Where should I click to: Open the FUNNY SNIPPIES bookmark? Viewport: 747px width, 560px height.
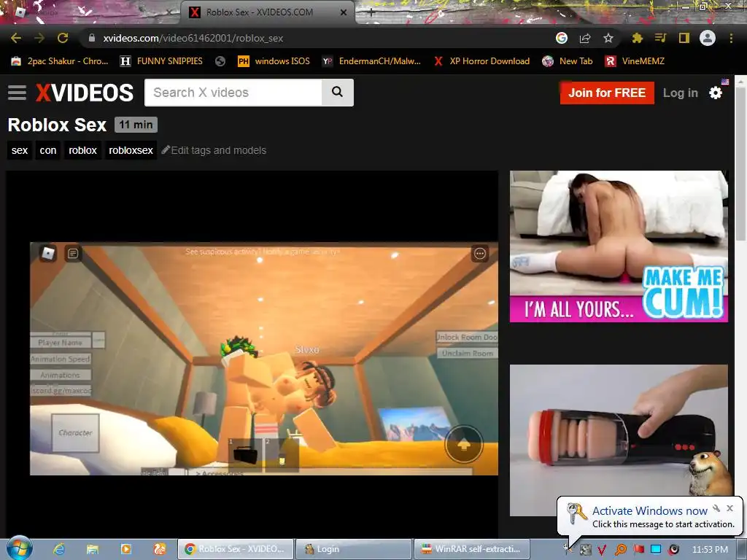(161, 61)
